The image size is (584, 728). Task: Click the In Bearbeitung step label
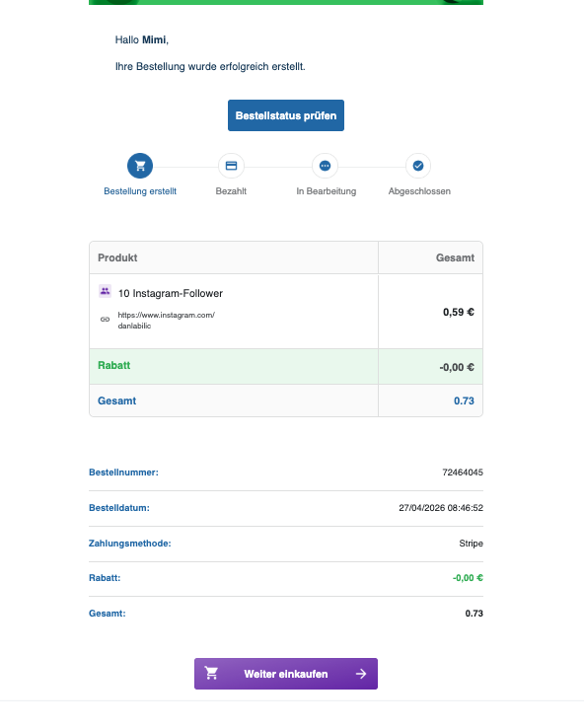click(x=326, y=191)
